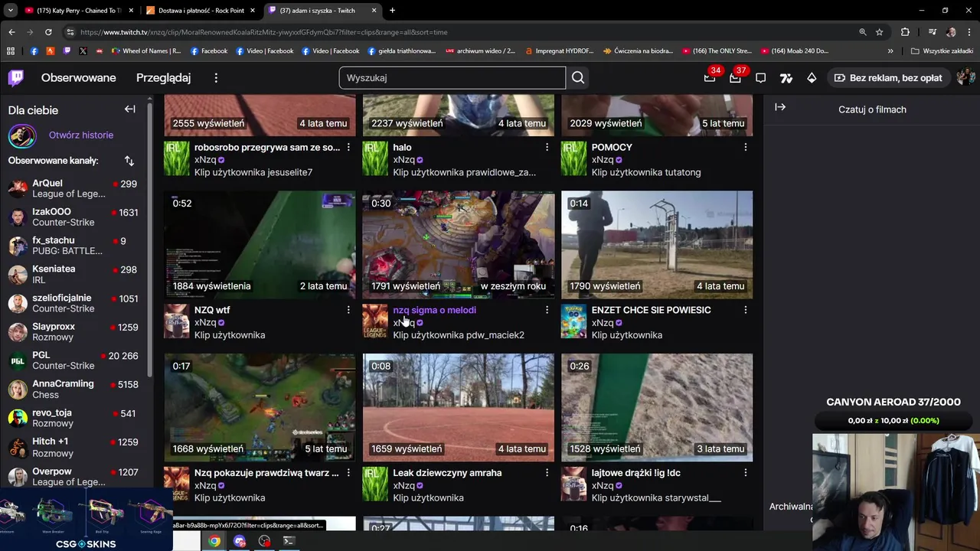
Task: Open the Wheel of Names bookmark
Action: [145, 51]
